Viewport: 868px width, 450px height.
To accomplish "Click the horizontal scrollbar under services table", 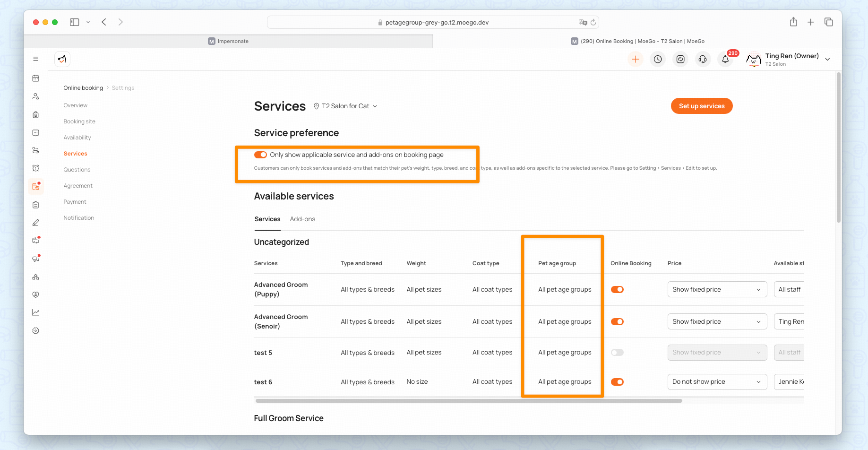I will 468,401.
